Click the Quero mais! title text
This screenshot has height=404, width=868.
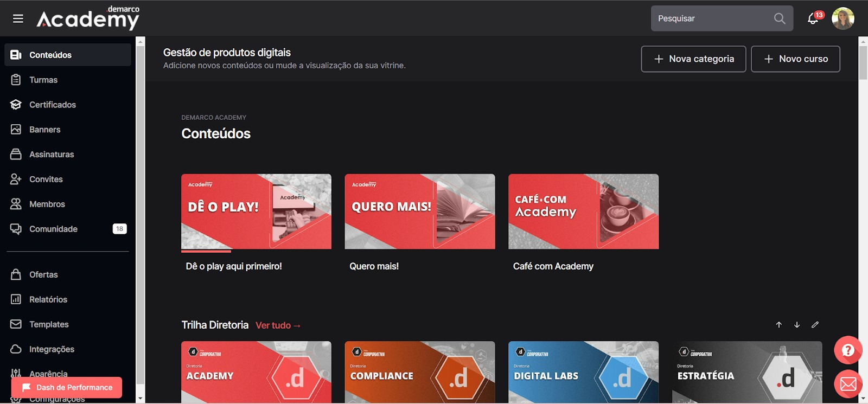pyautogui.click(x=374, y=266)
